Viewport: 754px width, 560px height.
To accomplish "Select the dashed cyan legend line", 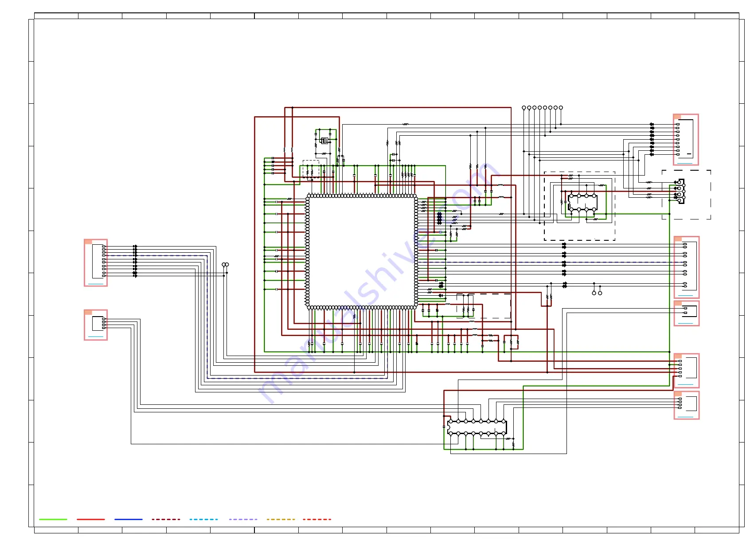I will (204, 519).
